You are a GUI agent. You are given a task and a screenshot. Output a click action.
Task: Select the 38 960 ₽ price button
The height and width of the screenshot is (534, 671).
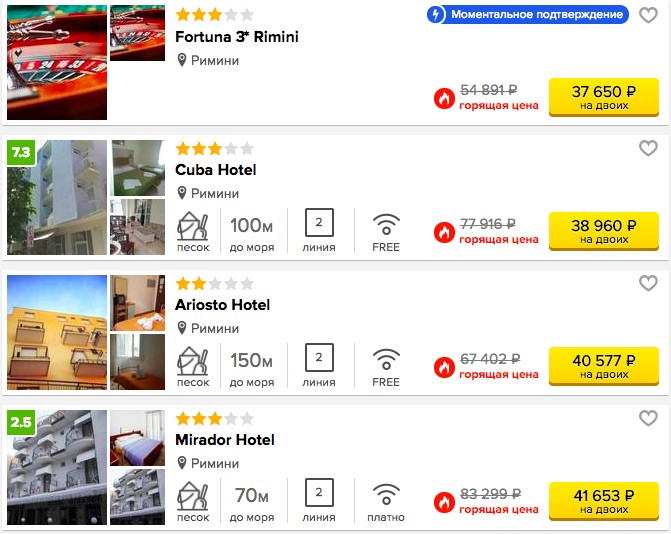603,231
